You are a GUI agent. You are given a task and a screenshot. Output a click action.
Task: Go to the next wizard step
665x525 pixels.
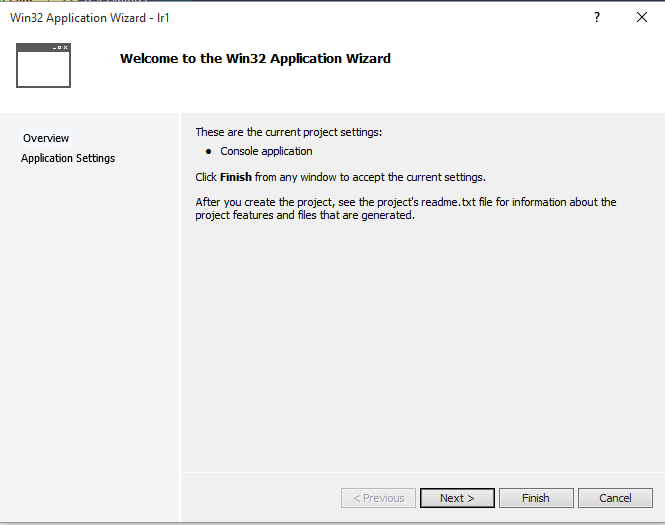(x=457, y=498)
